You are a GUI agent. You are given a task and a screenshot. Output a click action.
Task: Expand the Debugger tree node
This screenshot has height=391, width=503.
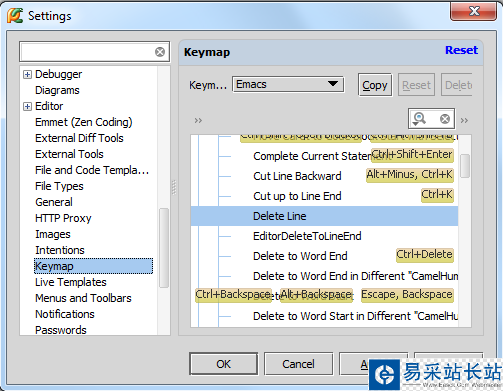pyautogui.click(x=27, y=74)
